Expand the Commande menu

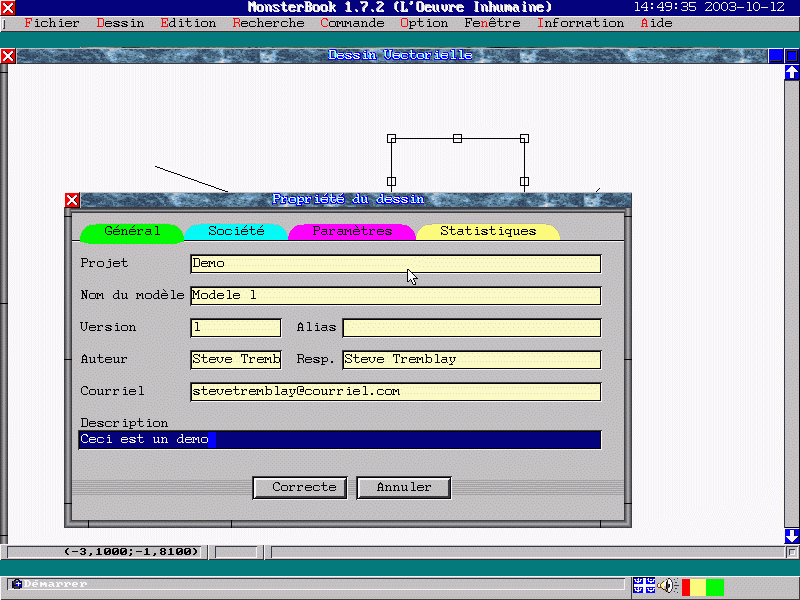pyautogui.click(x=352, y=23)
